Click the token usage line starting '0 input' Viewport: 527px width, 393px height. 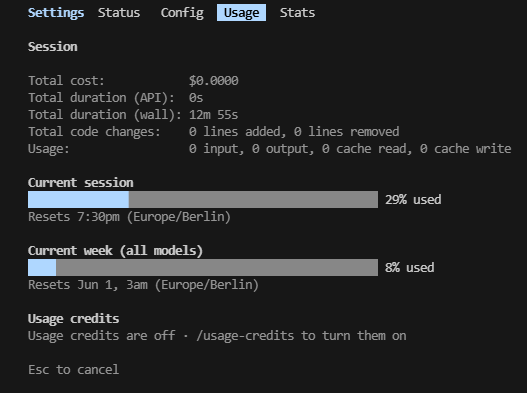350,149
